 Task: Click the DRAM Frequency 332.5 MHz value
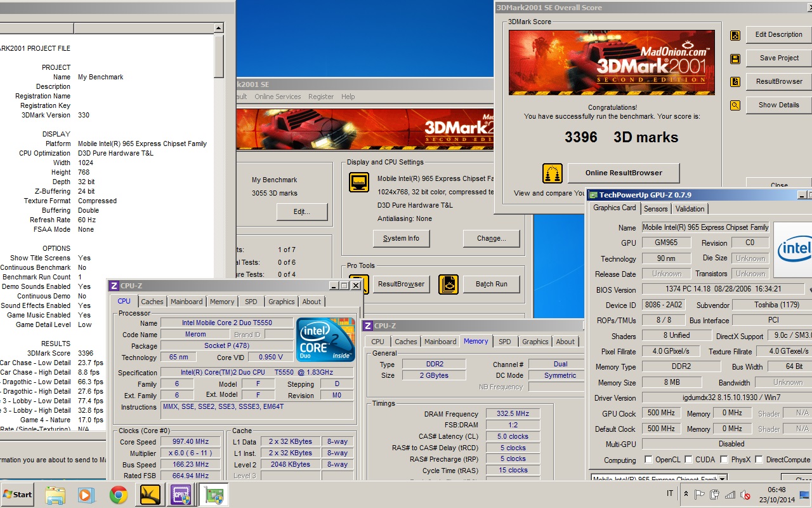(x=513, y=414)
